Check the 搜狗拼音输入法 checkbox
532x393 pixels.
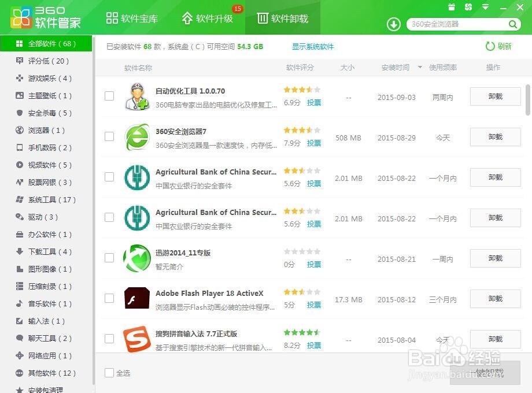[x=109, y=339]
